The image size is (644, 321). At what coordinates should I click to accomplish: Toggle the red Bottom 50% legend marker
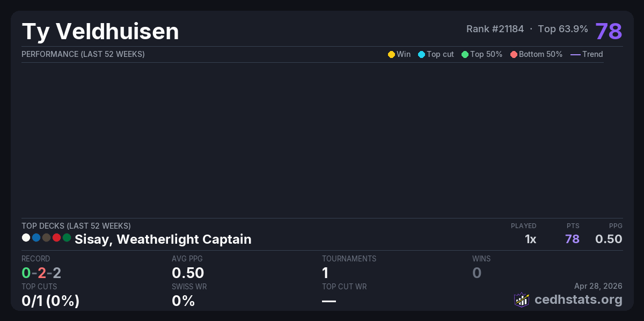pyautogui.click(x=514, y=54)
